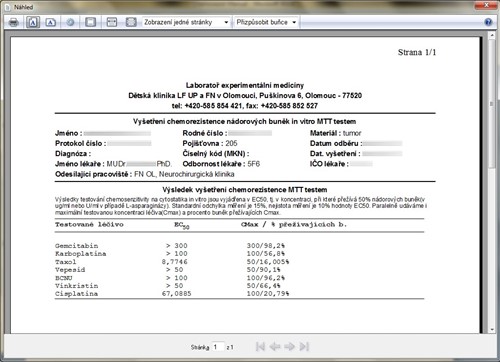Open the blue help icon
Screen dimensions: 500x362
488,22
